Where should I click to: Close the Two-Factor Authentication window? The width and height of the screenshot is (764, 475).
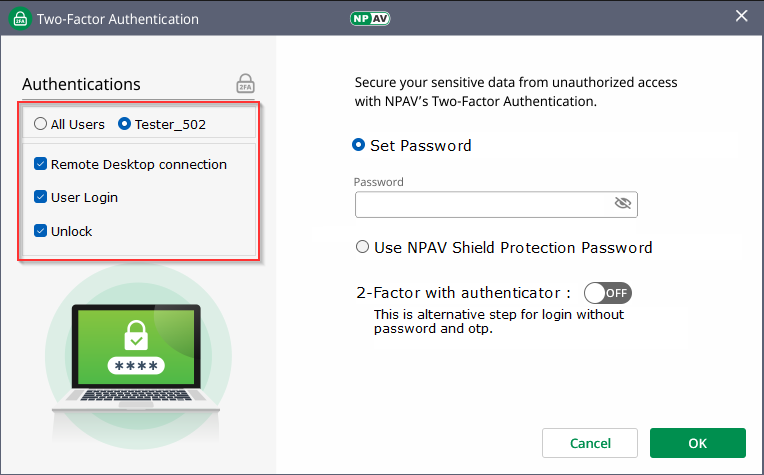(x=741, y=17)
